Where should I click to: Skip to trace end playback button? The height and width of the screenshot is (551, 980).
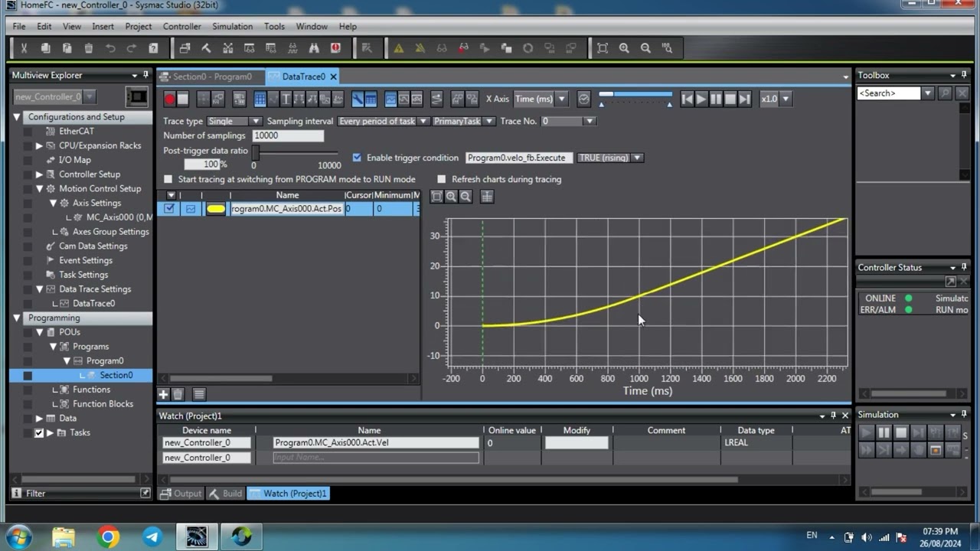coord(744,99)
